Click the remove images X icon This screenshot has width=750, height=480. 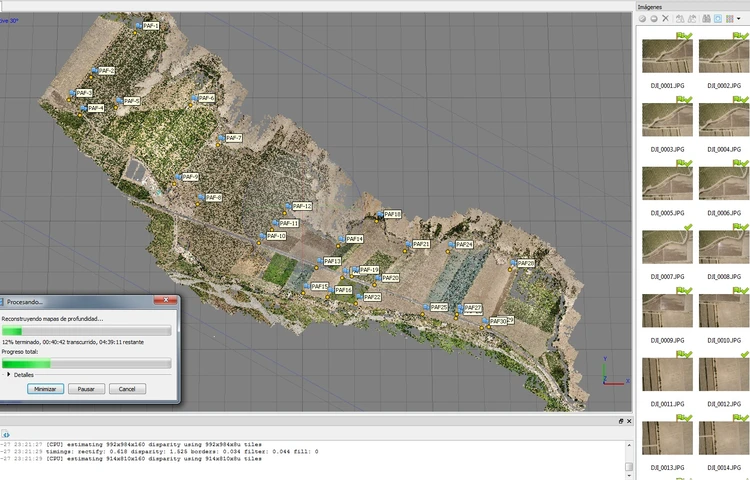(665, 19)
